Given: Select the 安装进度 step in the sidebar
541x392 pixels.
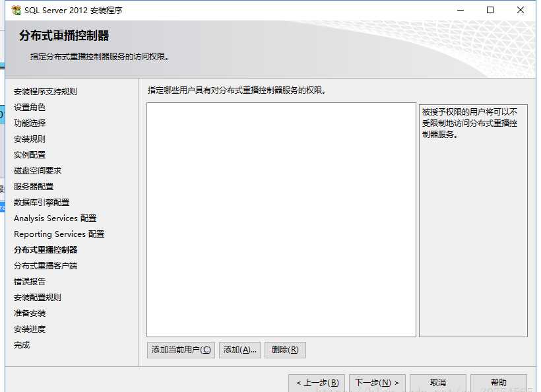Looking at the screenshot, I should (30, 329).
